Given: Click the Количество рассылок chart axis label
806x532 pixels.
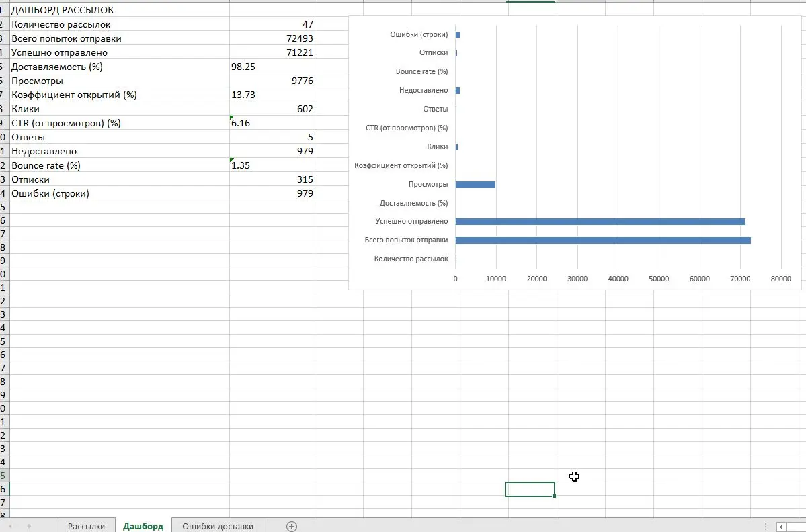Looking at the screenshot, I should (x=411, y=259).
